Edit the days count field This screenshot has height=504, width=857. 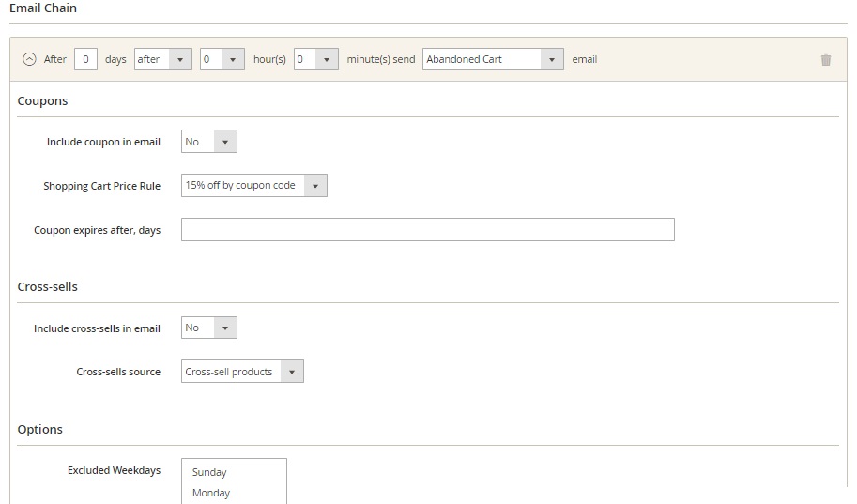tap(85, 59)
